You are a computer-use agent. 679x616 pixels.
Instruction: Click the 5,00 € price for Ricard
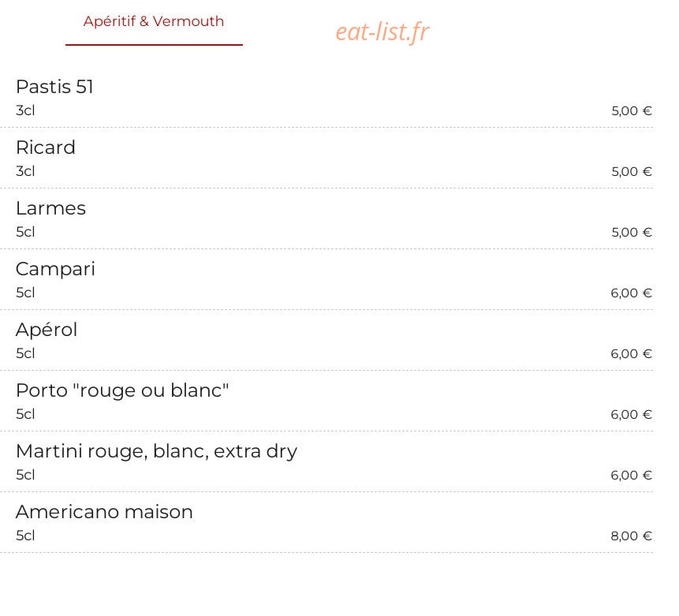coord(632,172)
